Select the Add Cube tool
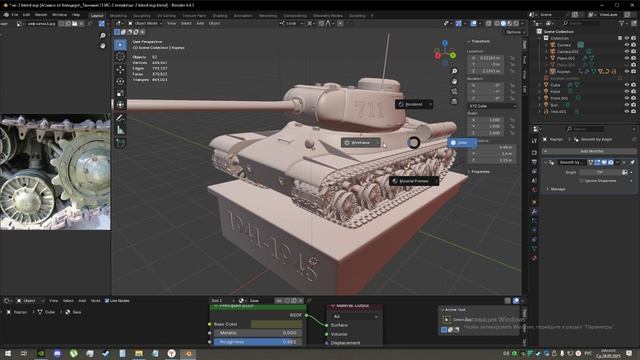 pos(120,143)
